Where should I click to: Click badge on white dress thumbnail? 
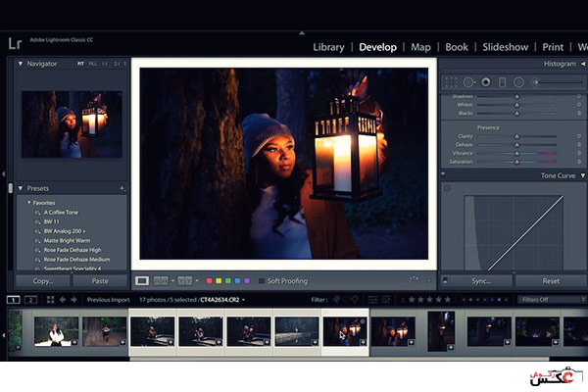tap(74, 342)
